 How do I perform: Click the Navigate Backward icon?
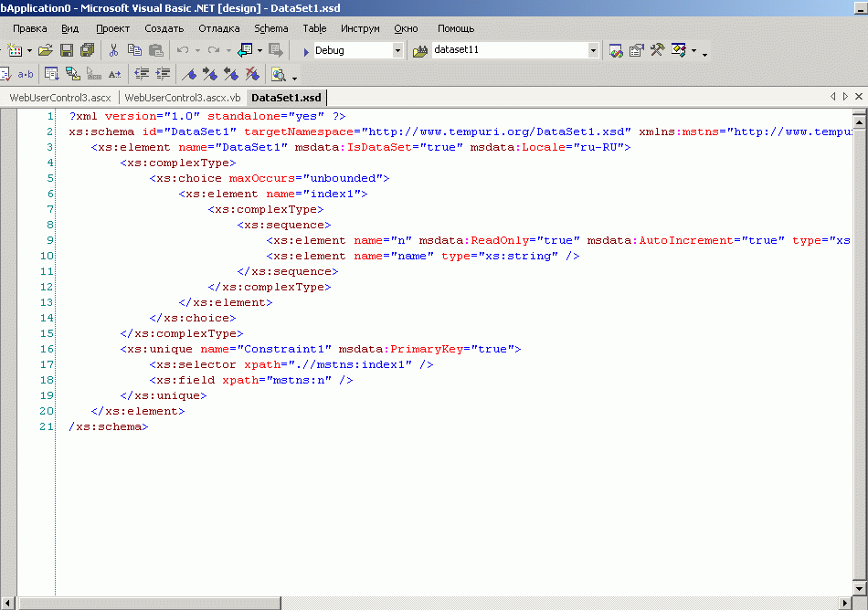click(245, 50)
